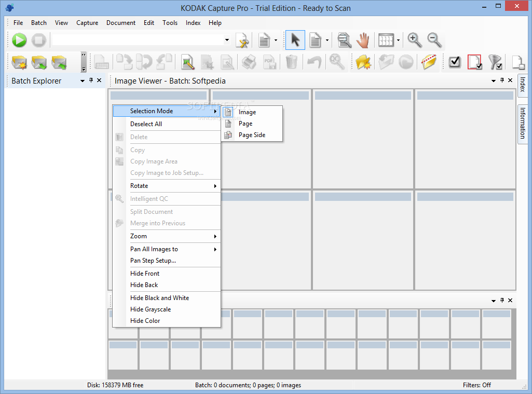Open the Zoom submenu entry

[167, 236]
